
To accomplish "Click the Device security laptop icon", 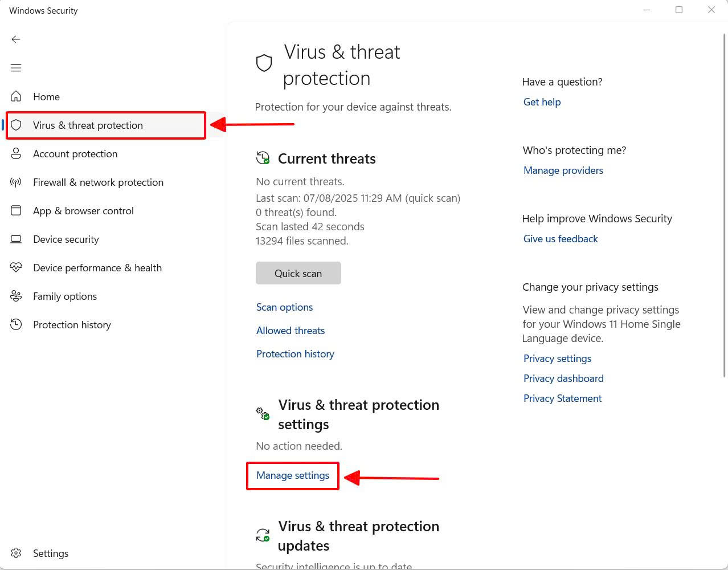I will (x=16, y=239).
